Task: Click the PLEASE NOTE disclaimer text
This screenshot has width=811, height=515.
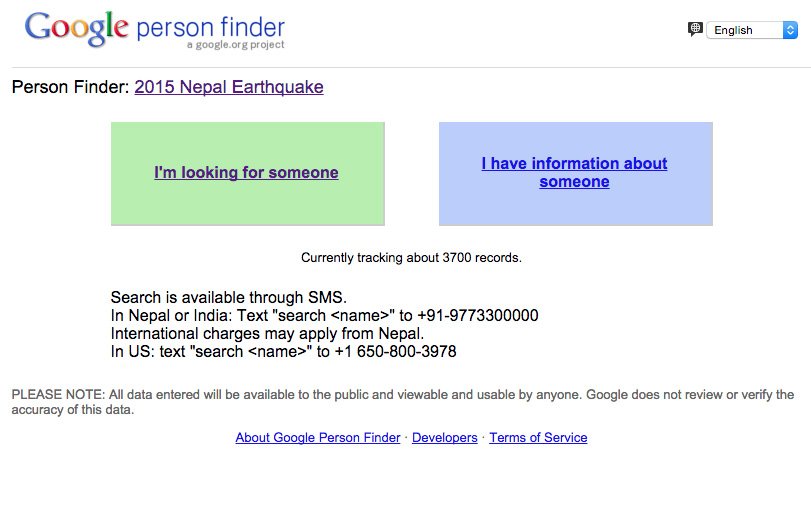Action: (x=402, y=402)
